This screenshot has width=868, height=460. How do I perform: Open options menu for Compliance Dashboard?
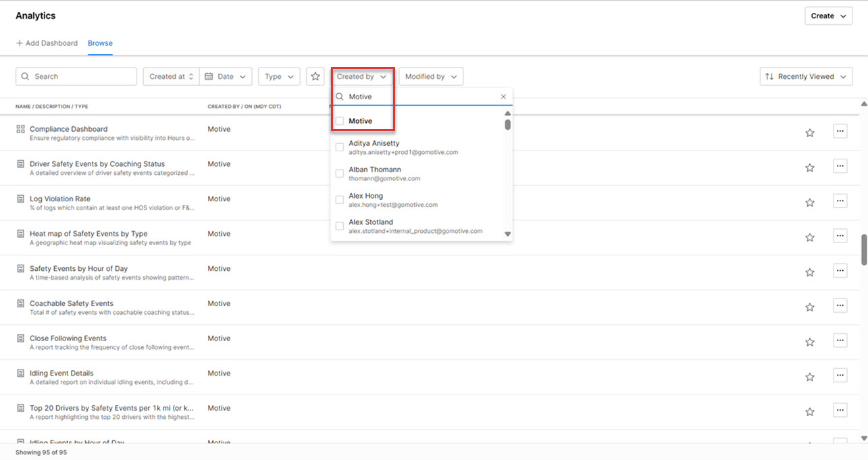pos(840,130)
